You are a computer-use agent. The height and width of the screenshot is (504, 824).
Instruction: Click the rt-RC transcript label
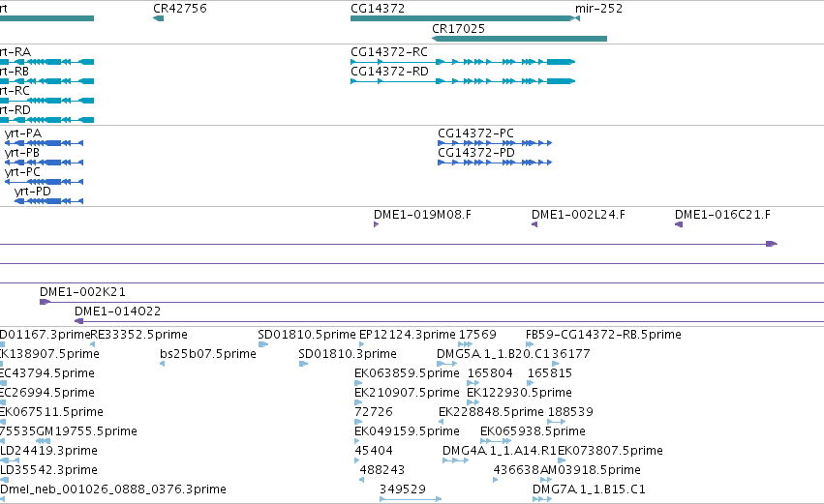point(15,91)
